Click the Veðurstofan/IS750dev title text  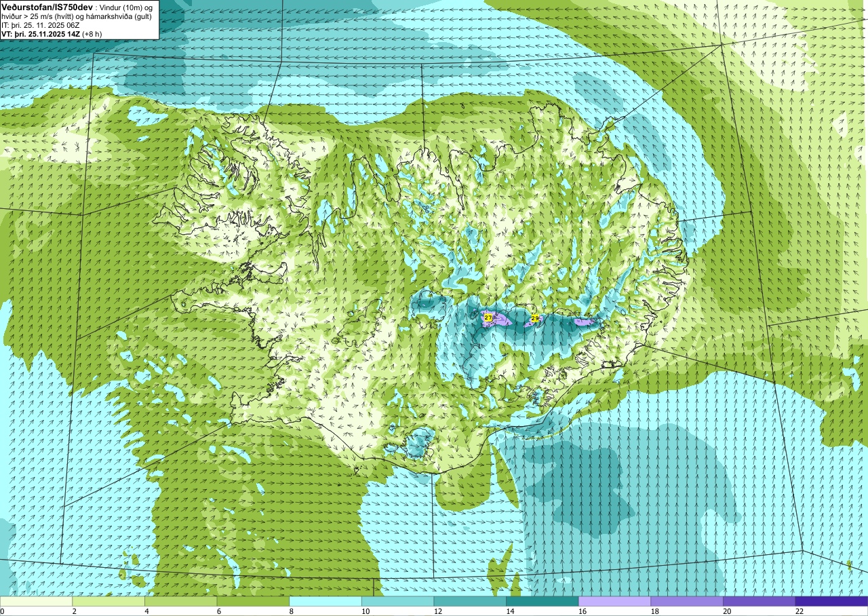coord(47,6)
